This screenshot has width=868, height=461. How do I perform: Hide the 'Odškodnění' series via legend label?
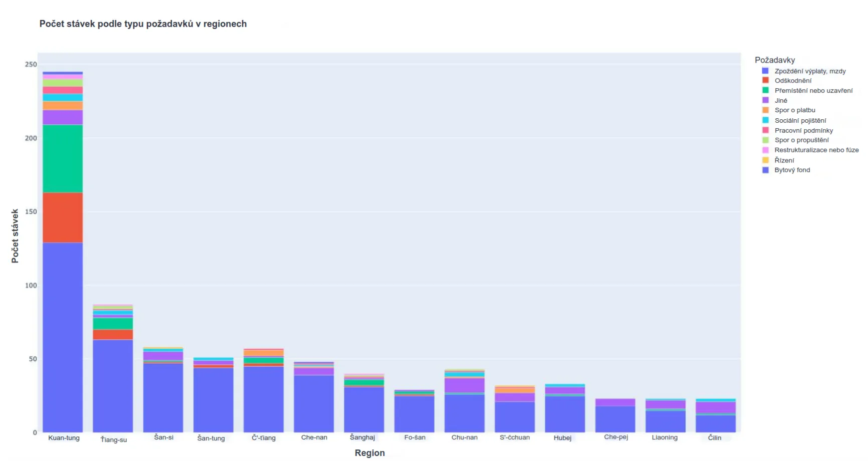[793, 81]
